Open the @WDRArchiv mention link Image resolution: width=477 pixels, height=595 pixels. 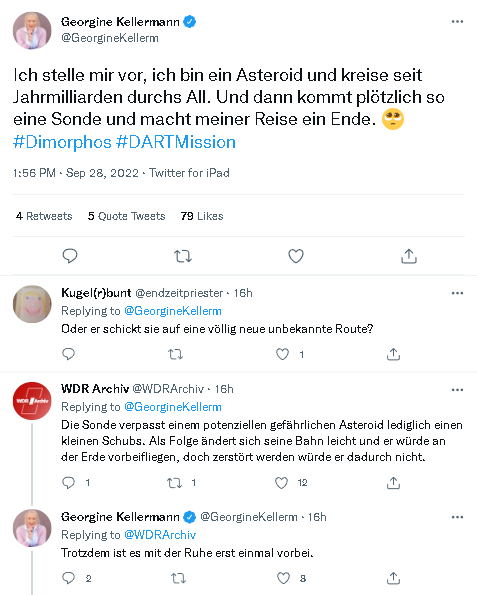point(160,535)
